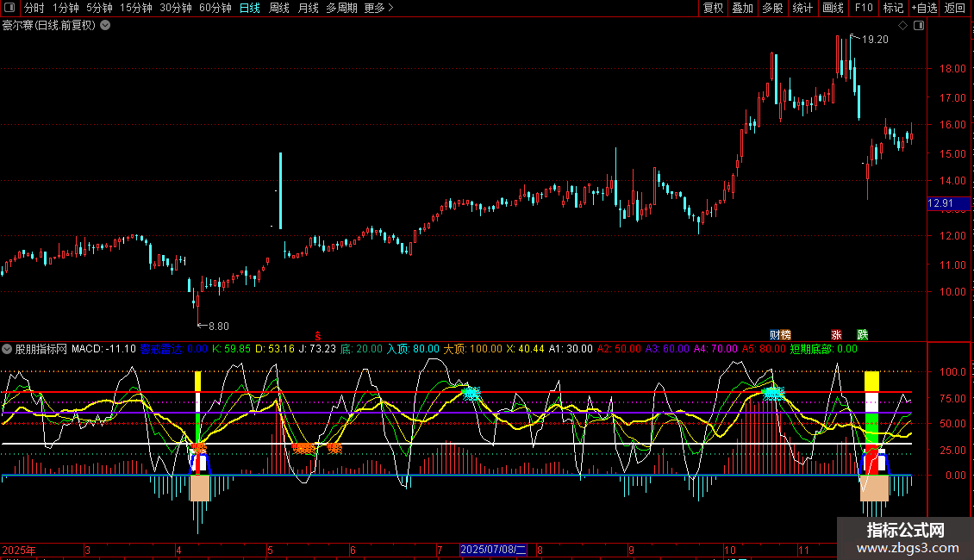Switch to 月线 monthly chart
Screen dimensions: 974x560
coord(308,8)
